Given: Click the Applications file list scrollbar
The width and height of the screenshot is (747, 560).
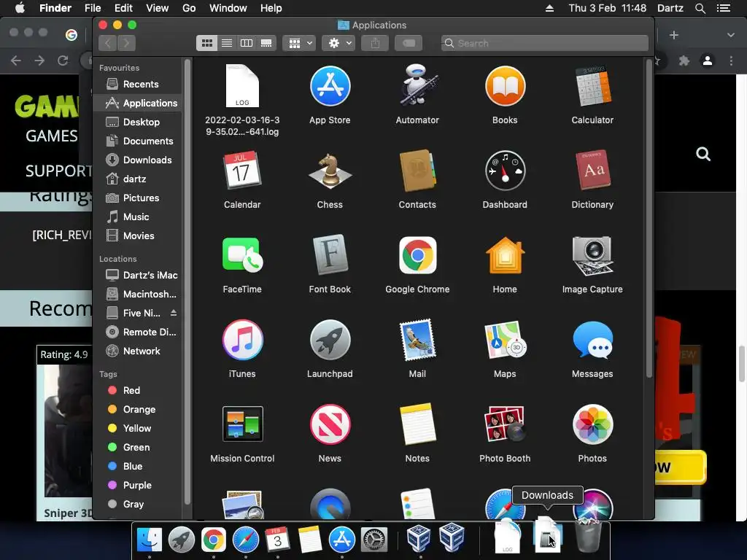Looking at the screenshot, I should [x=649, y=218].
